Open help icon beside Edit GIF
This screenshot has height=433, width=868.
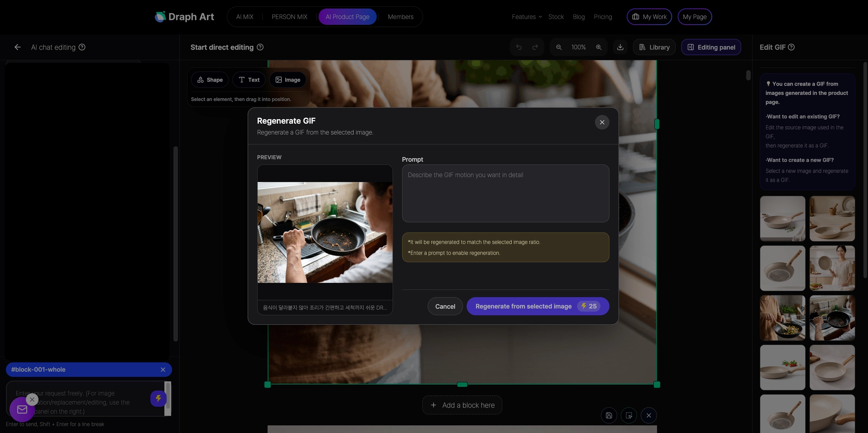[x=791, y=47]
